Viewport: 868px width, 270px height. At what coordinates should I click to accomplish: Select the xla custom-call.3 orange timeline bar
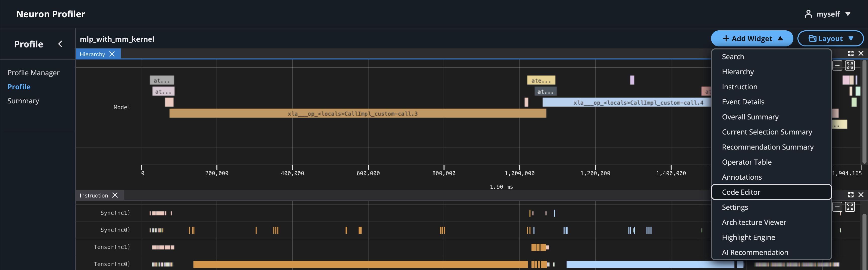click(357, 113)
